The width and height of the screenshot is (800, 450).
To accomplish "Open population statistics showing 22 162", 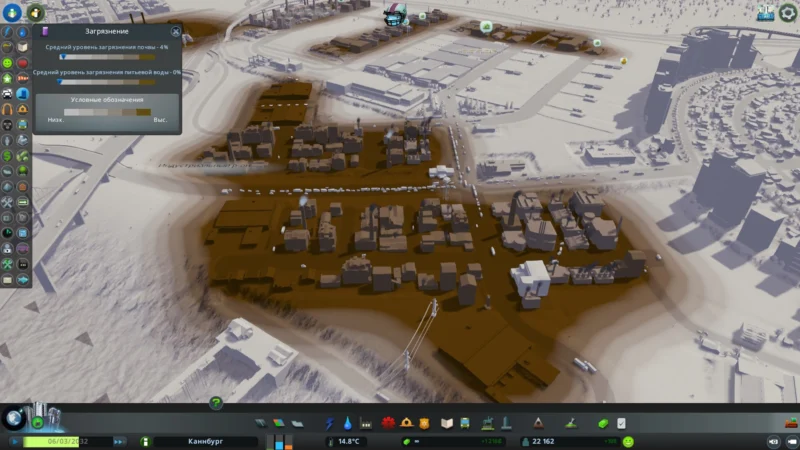I will (570, 441).
